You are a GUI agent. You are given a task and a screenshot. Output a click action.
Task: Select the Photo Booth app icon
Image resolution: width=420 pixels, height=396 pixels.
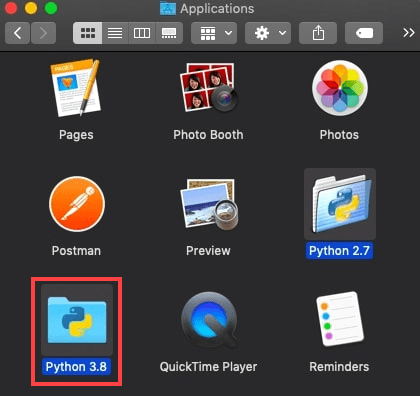coord(208,87)
